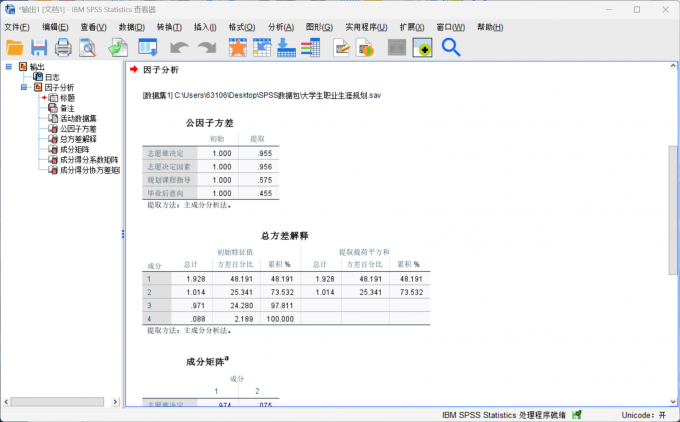Collapse the 输出 root node
The image size is (680, 422).
pyautogui.click(x=9, y=67)
